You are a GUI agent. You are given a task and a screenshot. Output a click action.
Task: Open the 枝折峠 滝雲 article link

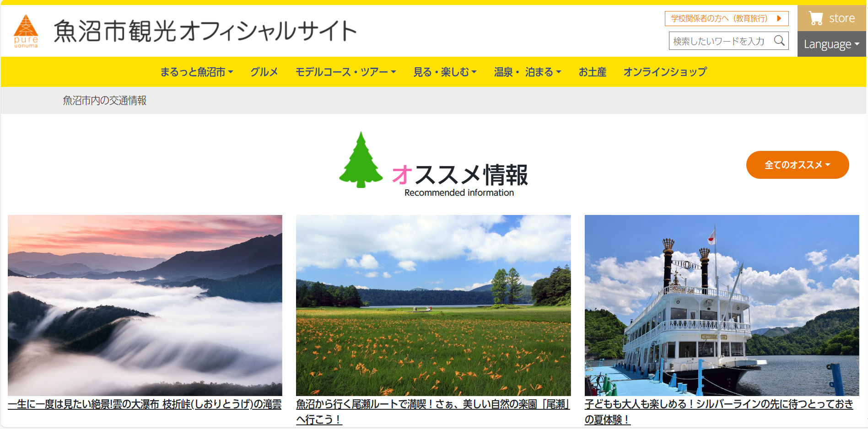(145, 404)
